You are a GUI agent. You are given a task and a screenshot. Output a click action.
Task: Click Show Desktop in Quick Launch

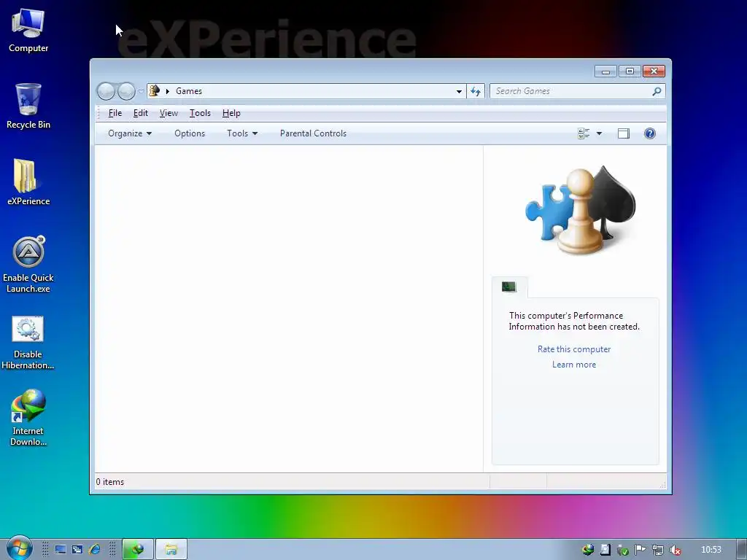61,550
